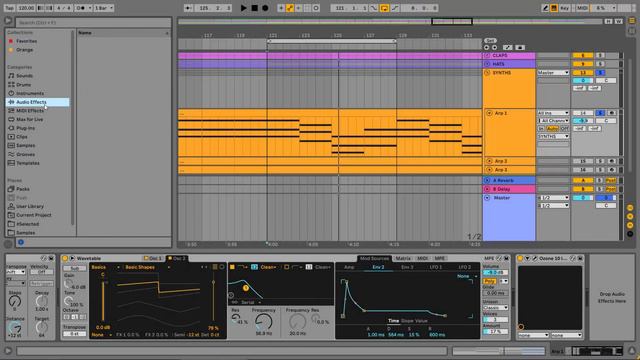The height and width of the screenshot is (360, 640).
Task: Toggle the MIDI map mode switch
Action: [x=582, y=8]
